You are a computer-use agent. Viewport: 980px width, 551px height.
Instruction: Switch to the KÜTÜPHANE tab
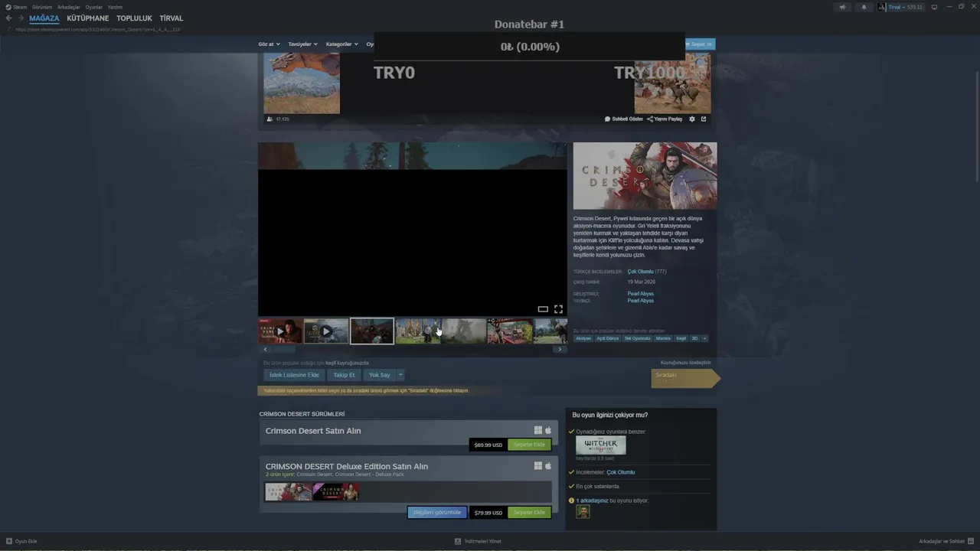(88, 18)
